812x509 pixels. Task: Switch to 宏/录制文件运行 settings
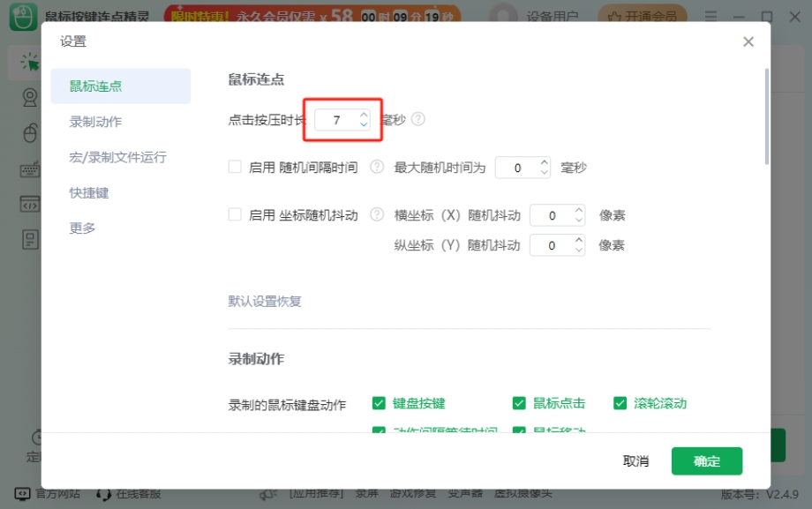point(117,157)
